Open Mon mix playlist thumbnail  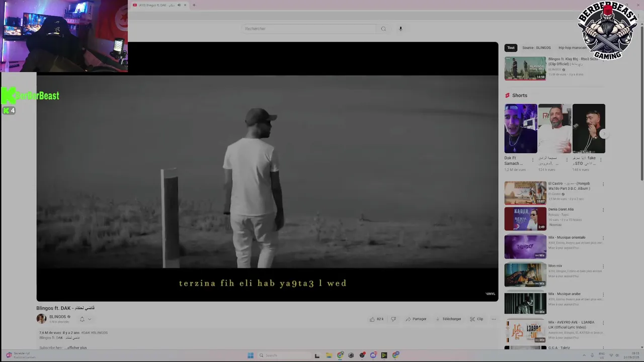(x=525, y=275)
